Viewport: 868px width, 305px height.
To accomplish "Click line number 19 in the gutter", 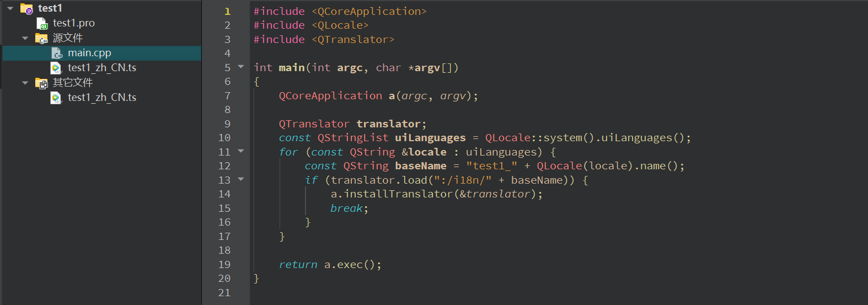I will point(224,264).
